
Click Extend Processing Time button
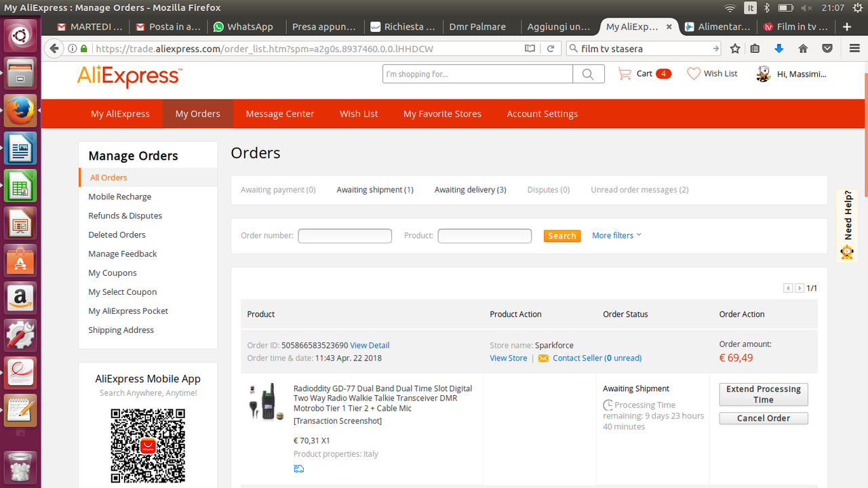pos(764,394)
